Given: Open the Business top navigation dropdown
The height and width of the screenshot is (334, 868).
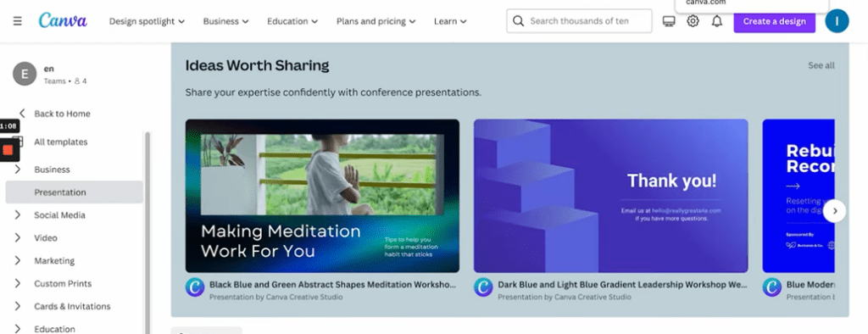Looking at the screenshot, I should [x=225, y=21].
